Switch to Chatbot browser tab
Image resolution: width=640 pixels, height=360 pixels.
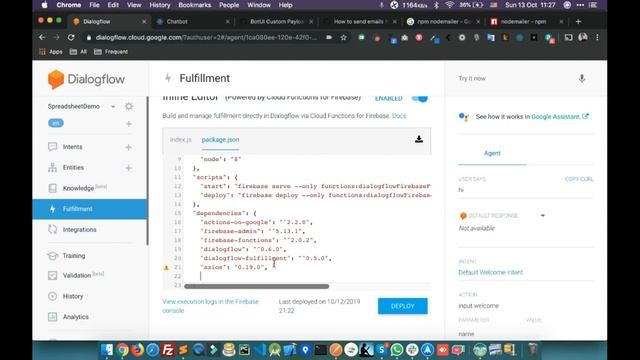193,22
